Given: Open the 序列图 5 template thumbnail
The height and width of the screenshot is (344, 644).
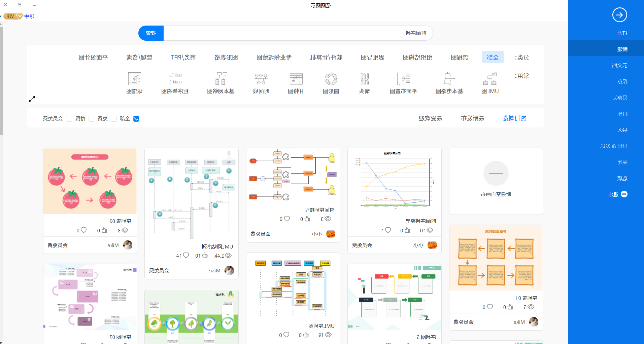Looking at the screenshot, I should [395, 297].
